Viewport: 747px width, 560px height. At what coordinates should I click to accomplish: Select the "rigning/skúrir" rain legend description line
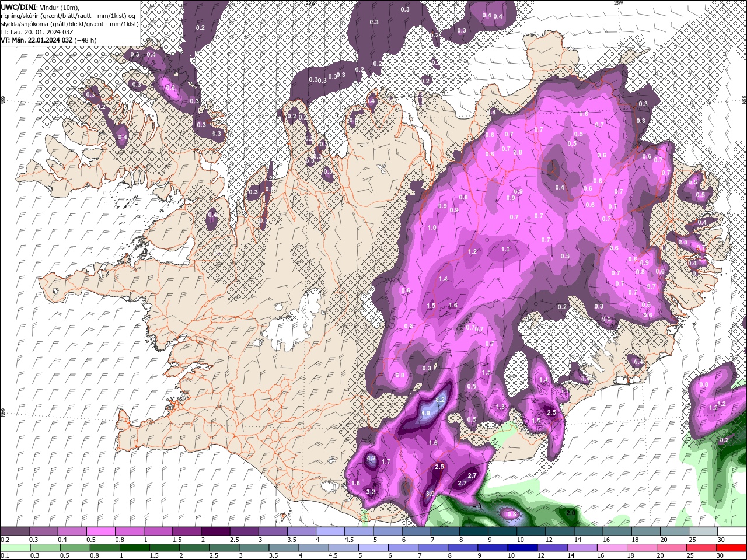click(68, 15)
